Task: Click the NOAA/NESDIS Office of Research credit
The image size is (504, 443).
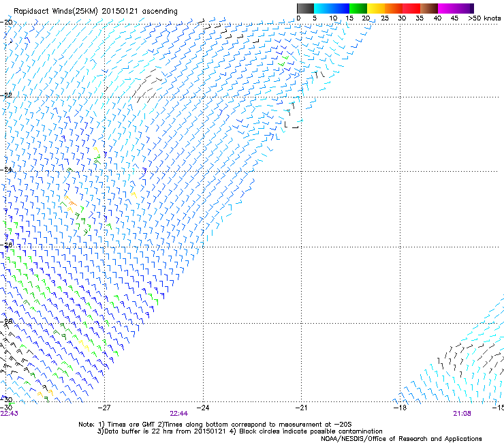Action: tap(401, 439)
